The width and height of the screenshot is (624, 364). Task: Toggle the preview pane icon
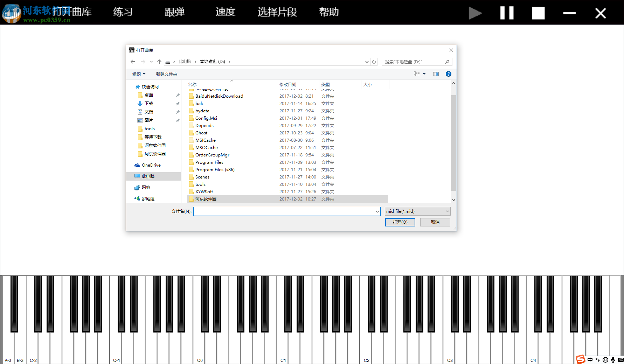click(436, 74)
